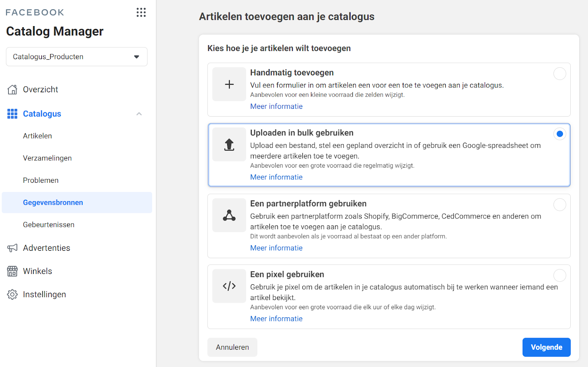Open Advertenties in the sidebar

click(x=47, y=248)
